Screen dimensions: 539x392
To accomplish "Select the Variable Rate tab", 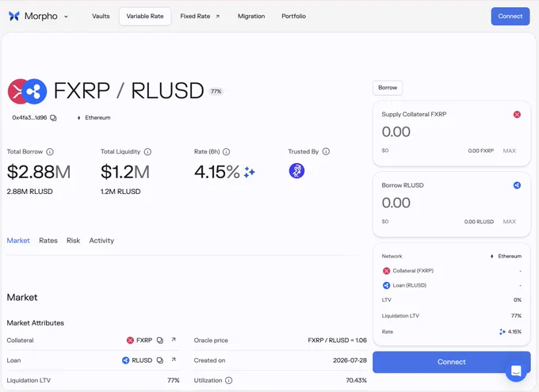I will [145, 16].
